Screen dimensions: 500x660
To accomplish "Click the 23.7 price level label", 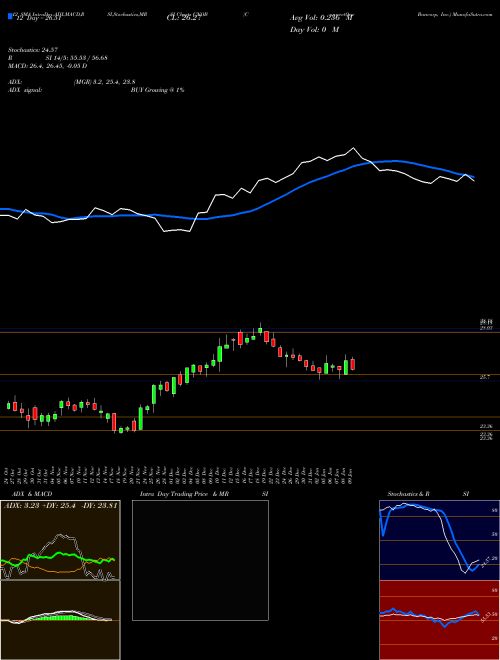I will (484, 378).
